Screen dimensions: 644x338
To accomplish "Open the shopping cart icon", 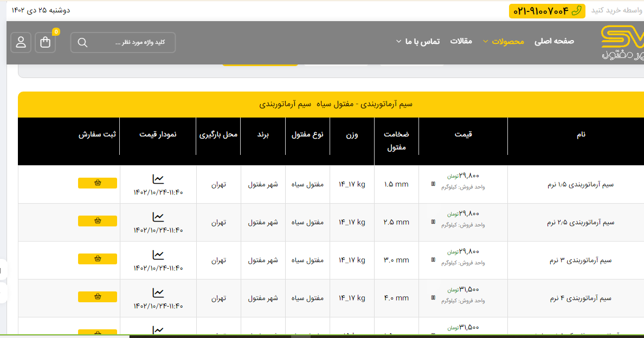I will click(46, 42).
